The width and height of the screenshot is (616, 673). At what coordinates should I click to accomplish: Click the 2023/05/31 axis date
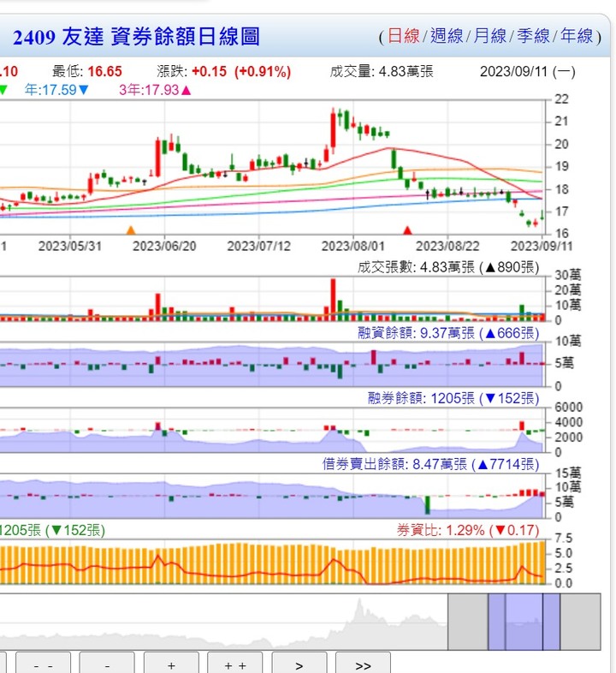(70, 246)
